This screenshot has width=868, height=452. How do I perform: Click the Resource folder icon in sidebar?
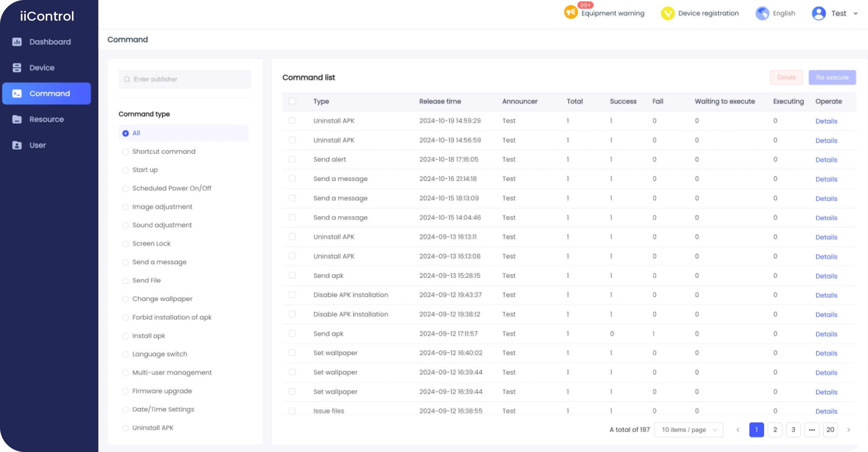[17, 120]
